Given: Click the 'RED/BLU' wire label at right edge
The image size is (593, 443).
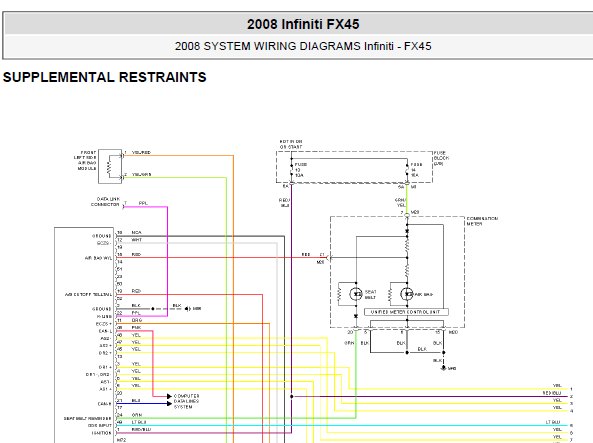Looking at the screenshot, I should pos(551,393).
